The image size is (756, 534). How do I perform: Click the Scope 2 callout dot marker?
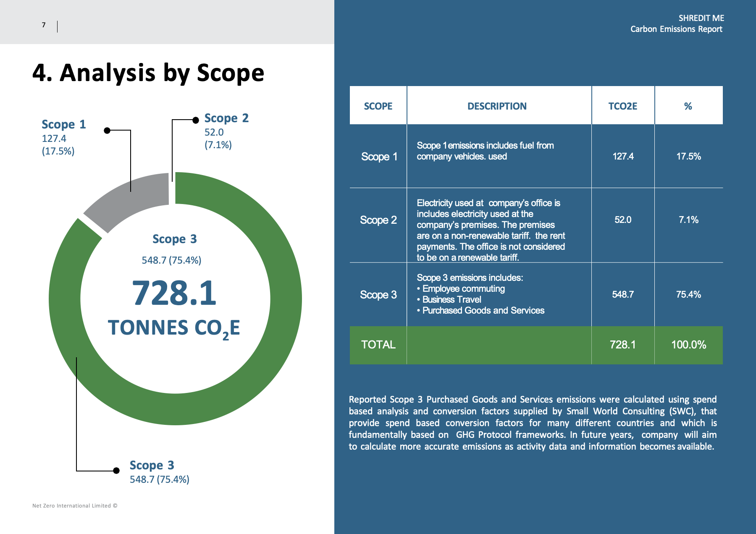tap(195, 120)
